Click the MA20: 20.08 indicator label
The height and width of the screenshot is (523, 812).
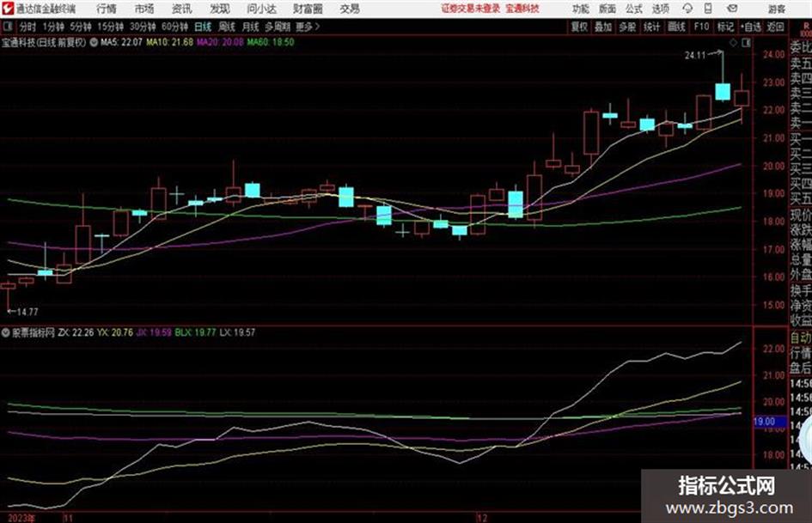[x=220, y=42]
